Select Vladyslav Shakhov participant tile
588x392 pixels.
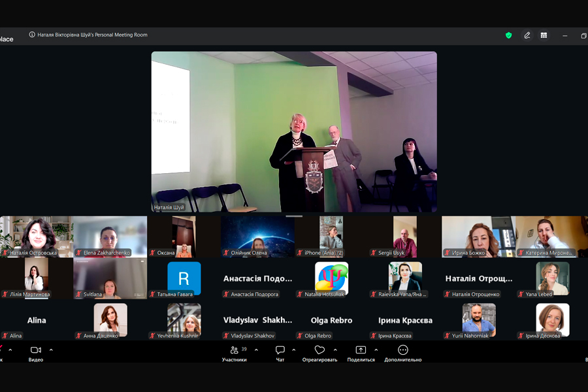pyautogui.click(x=257, y=320)
